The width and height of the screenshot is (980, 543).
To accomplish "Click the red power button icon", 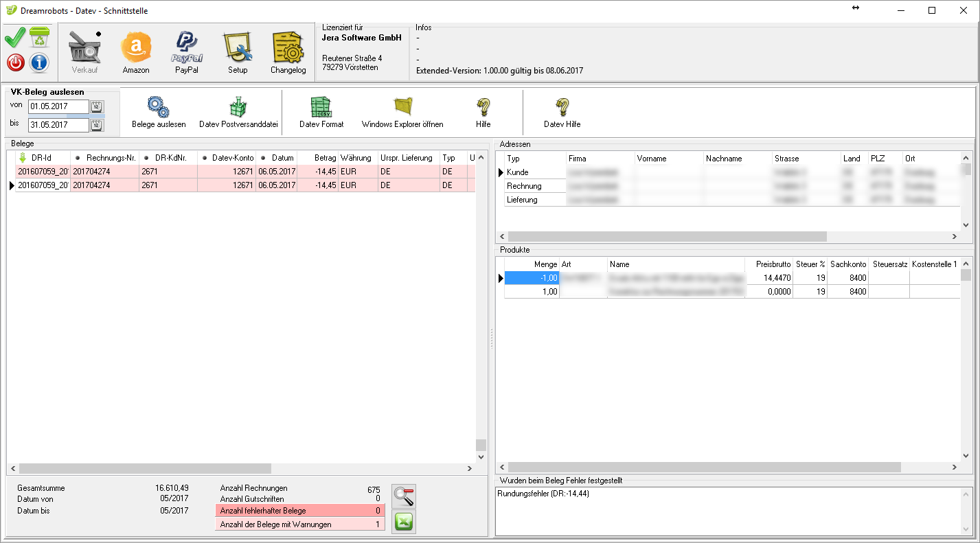I will tap(15, 62).
